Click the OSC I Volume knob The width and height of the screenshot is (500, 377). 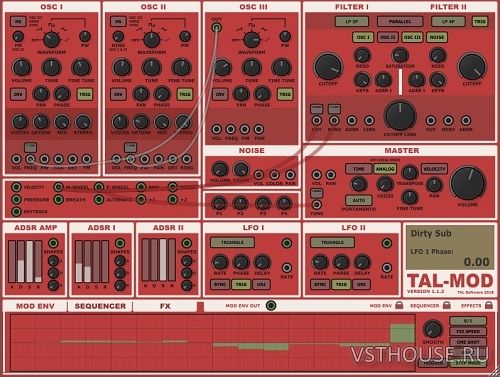(22, 67)
